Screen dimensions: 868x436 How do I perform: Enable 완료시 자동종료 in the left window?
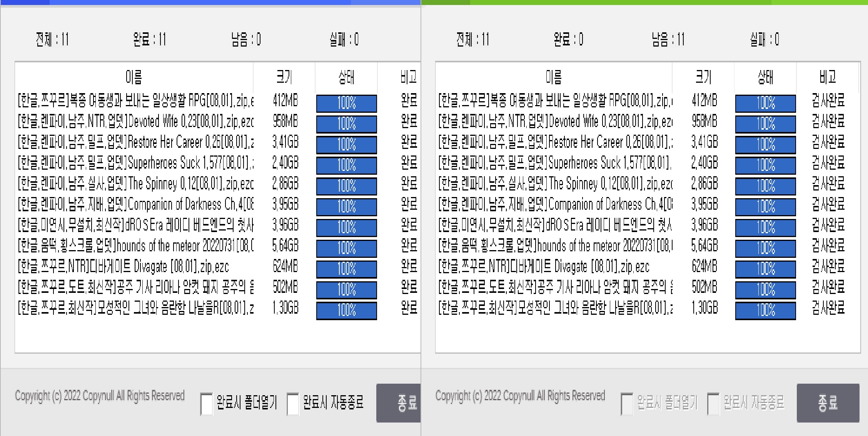click(x=293, y=403)
